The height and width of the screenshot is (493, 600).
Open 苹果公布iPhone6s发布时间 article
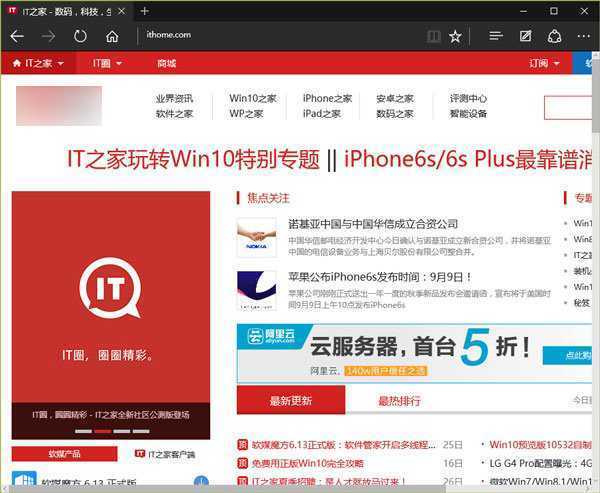[x=380, y=277]
